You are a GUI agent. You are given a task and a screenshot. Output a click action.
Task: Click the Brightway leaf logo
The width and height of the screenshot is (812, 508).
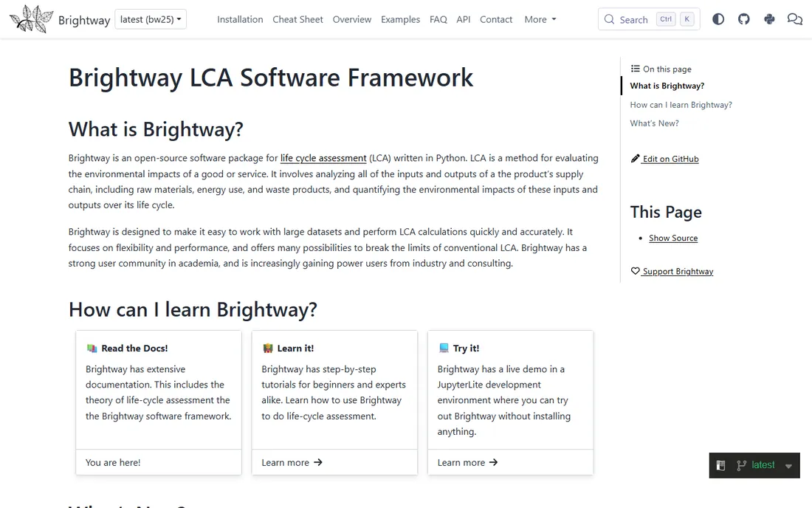pyautogui.click(x=32, y=19)
